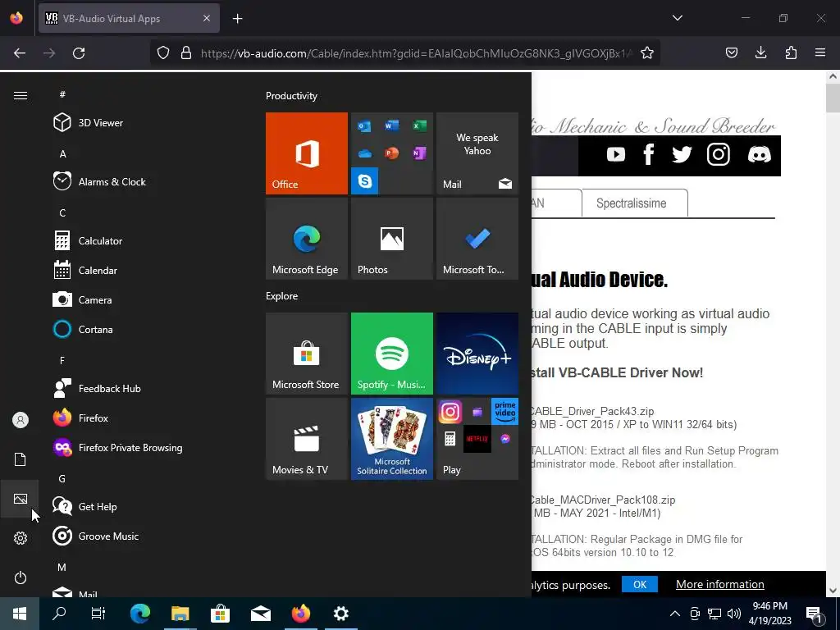
Task: Show hidden system tray icons
Action: [x=675, y=614]
